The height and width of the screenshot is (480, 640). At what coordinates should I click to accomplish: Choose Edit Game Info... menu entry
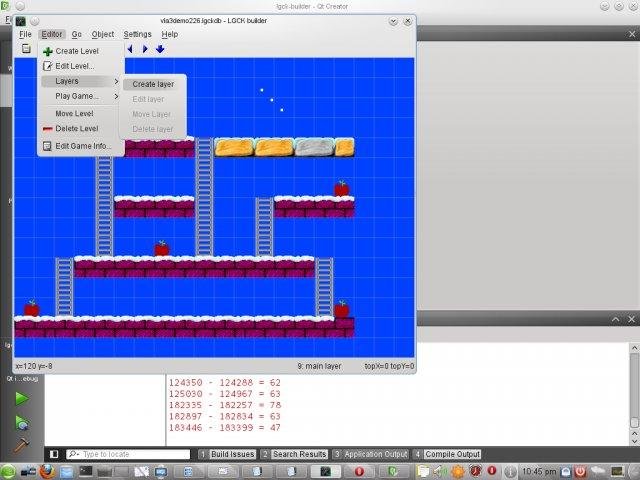[x=81, y=146]
